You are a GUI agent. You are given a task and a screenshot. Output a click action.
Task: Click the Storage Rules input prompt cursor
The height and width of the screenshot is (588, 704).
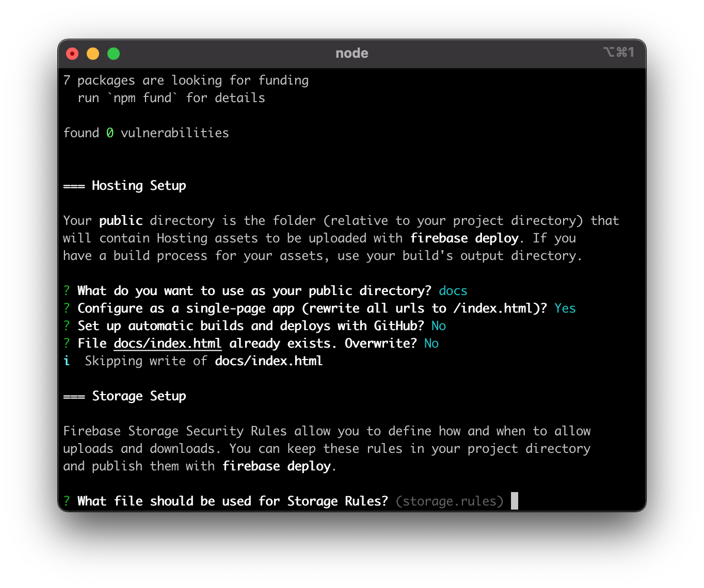point(515,501)
